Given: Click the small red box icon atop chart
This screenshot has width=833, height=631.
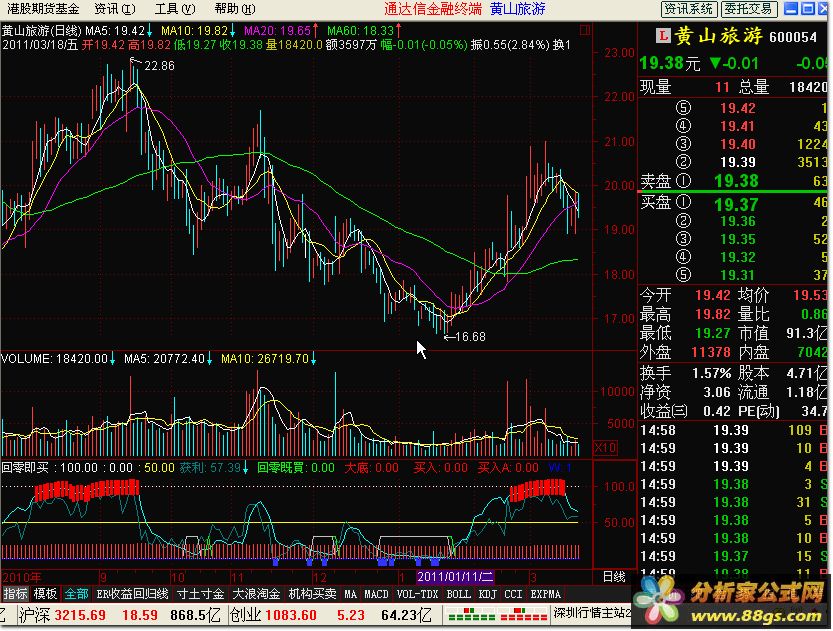Looking at the screenshot, I should pos(585,30).
